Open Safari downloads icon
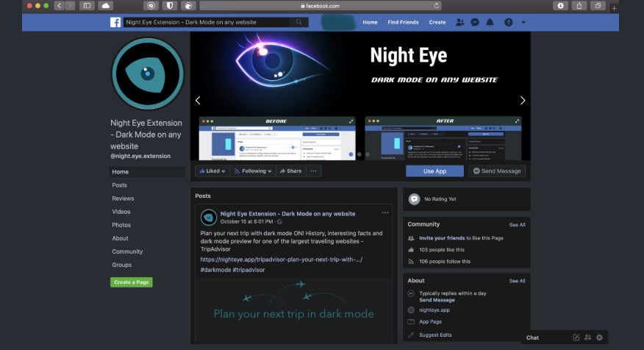The image size is (644, 350). pos(560,6)
